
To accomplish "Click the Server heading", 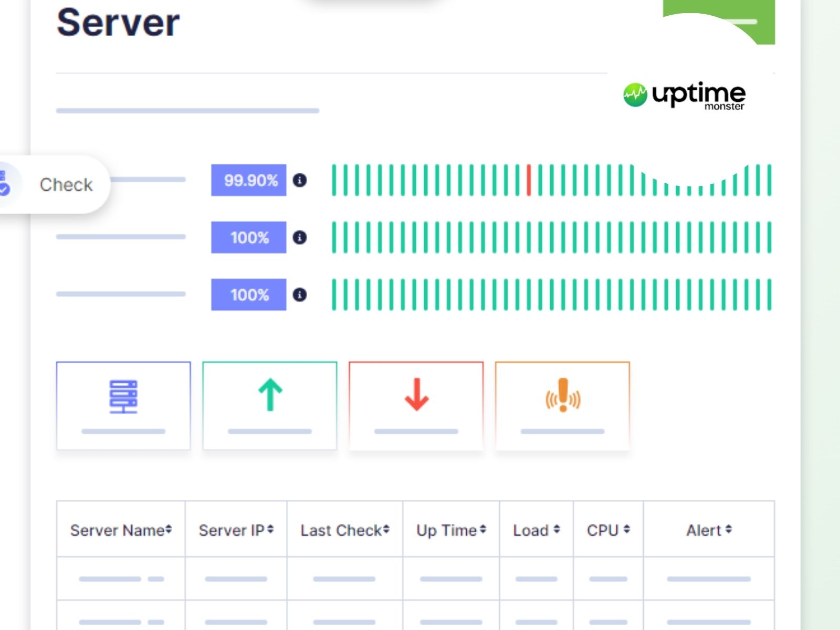I will (x=118, y=23).
